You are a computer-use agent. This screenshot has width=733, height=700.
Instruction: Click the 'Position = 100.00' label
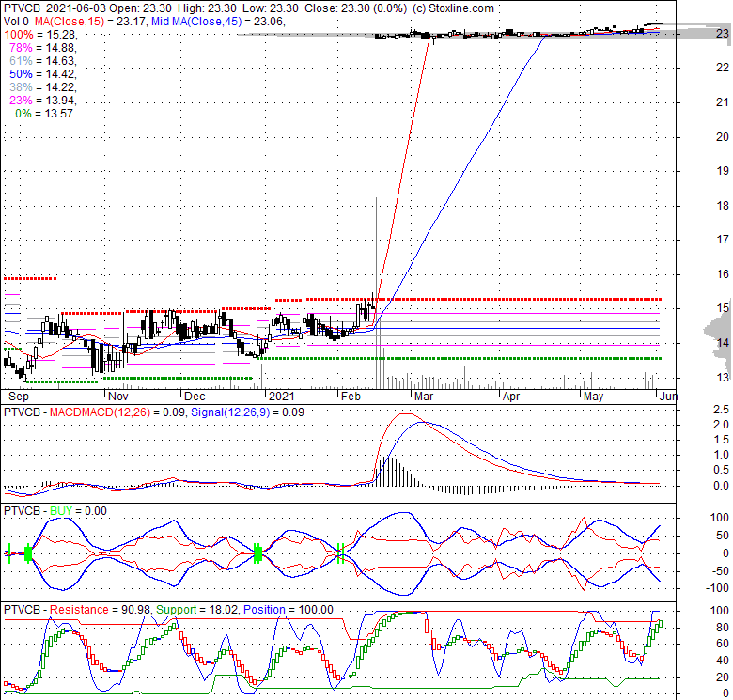[289, 610]
